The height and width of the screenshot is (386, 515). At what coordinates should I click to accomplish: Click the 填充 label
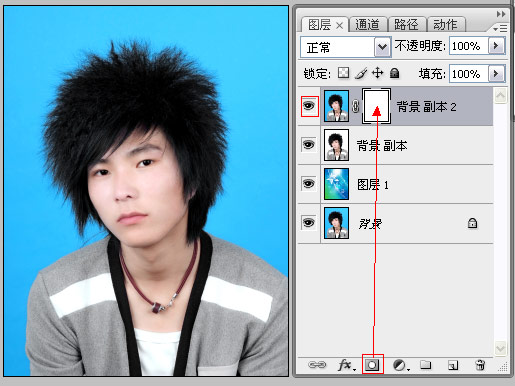click(432, 73)
